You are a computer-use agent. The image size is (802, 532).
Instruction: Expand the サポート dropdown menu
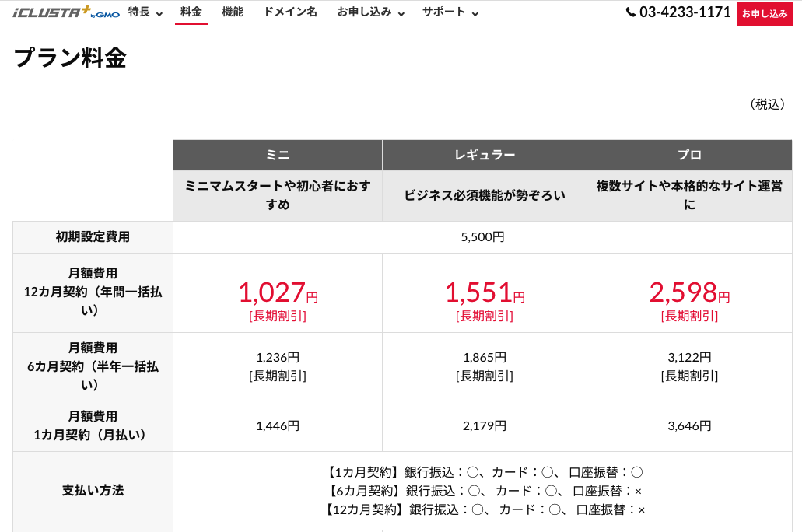click(450, 12)
